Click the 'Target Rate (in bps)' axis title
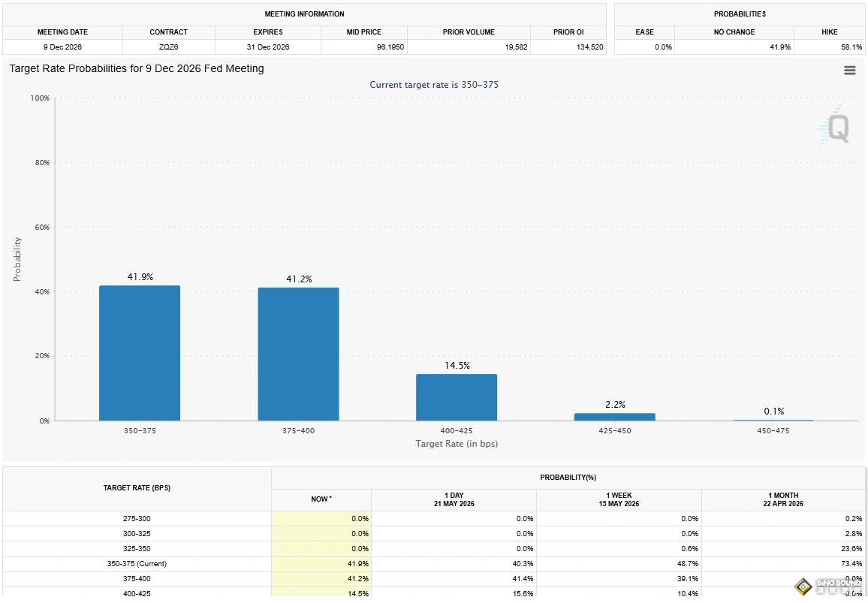Screen dimensions: 868x603 click(457, 444)
